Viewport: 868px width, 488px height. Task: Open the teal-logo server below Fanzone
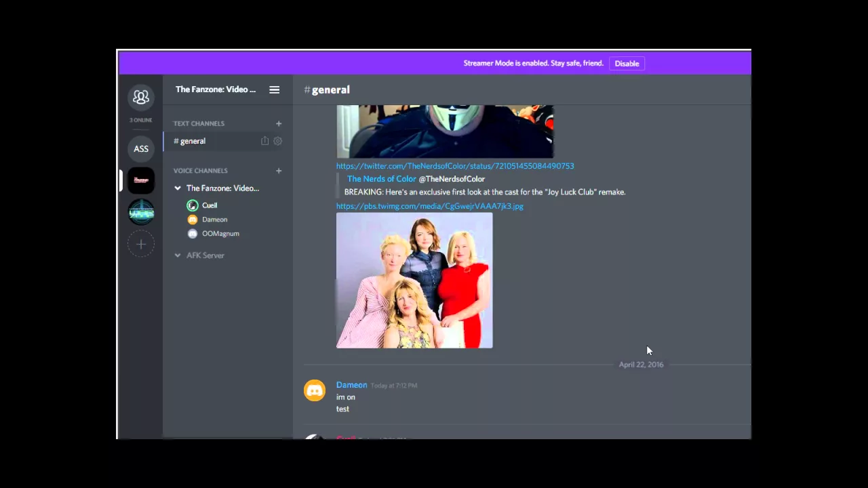(141, 212)
